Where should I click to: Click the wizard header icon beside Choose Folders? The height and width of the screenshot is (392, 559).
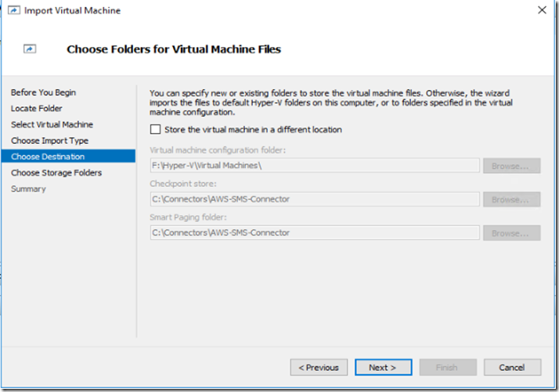click(x=30, y=49)
